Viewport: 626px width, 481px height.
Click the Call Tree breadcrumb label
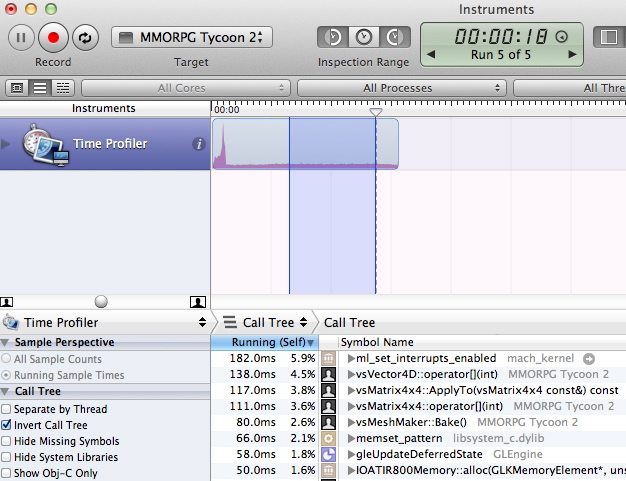349,323
